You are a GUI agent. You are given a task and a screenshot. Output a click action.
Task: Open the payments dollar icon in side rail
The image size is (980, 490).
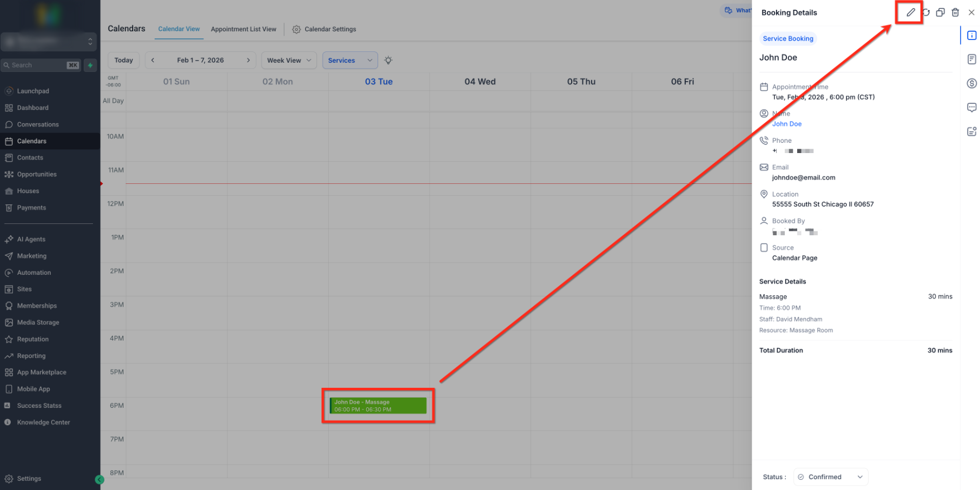972,83
